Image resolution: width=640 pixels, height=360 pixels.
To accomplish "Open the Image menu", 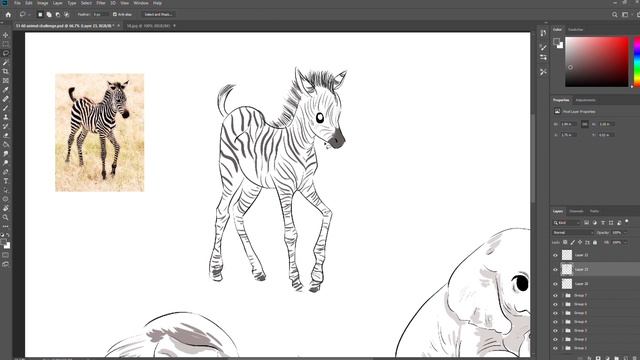I will (42, 3).
